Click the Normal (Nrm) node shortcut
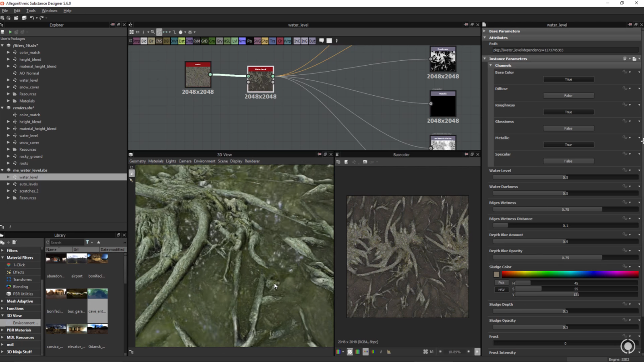The width and height of the screenshot is (644, 362). 242,41
